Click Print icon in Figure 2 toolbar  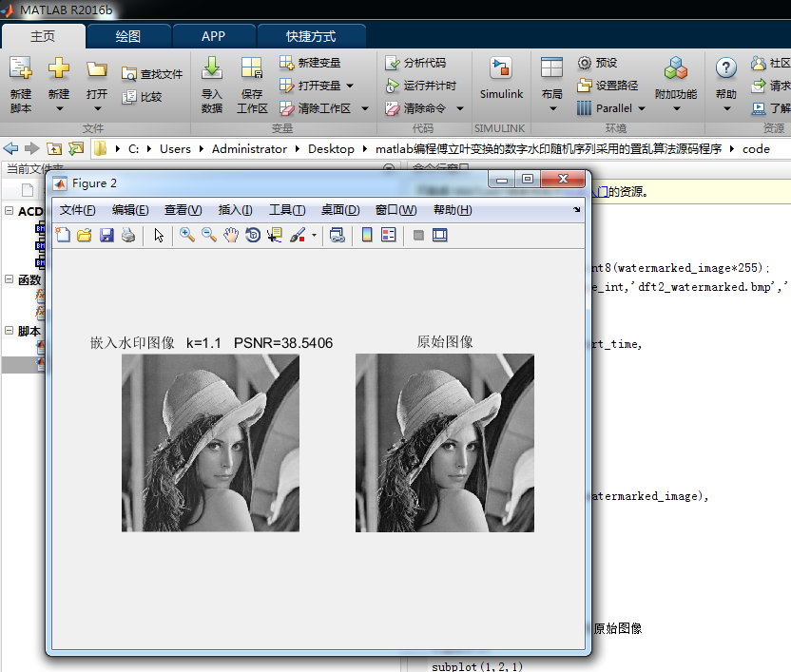(x=128, y=235)
